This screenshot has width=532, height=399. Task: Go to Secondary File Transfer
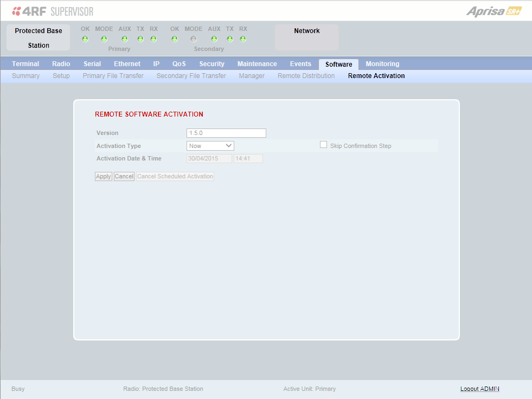[191, 76]
